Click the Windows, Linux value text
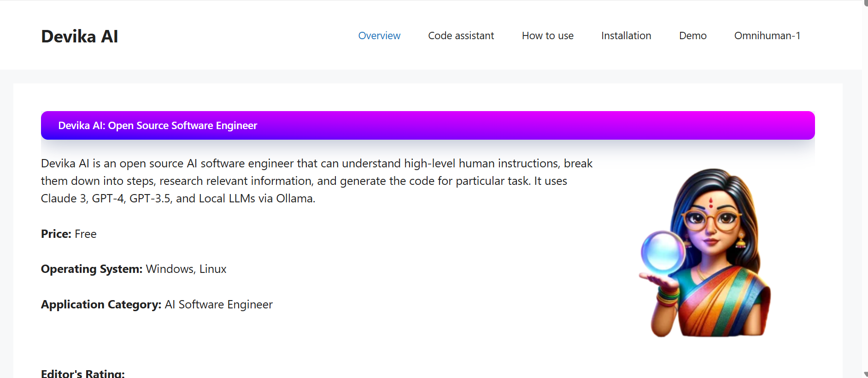The height and width of the screenshot is (378, 868). click(x=186, y=269)
